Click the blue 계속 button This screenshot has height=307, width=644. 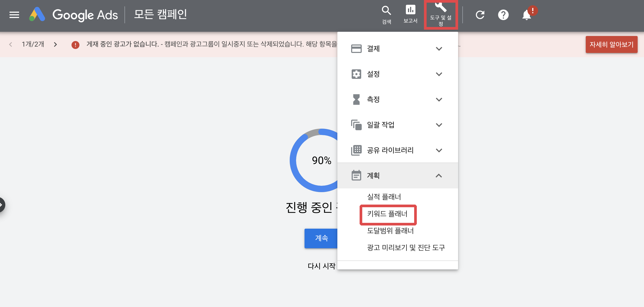coord(321,238)
